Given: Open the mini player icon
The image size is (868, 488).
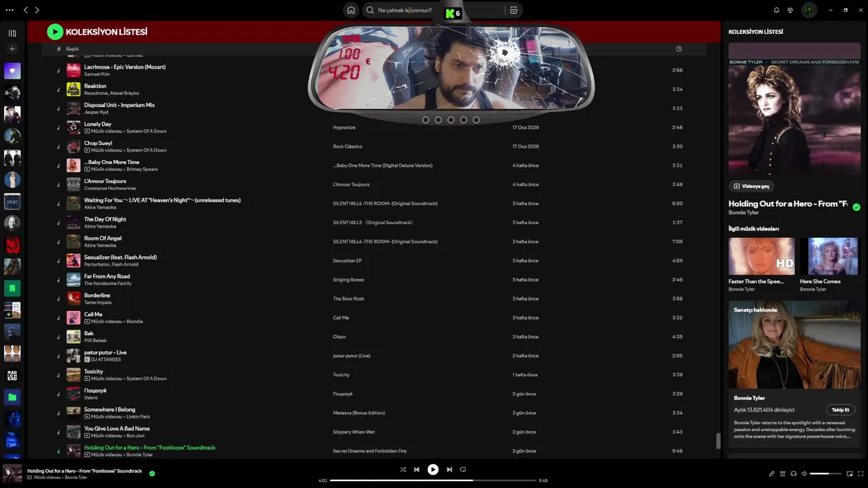Looking at the screenshot, I should [850, 474].
